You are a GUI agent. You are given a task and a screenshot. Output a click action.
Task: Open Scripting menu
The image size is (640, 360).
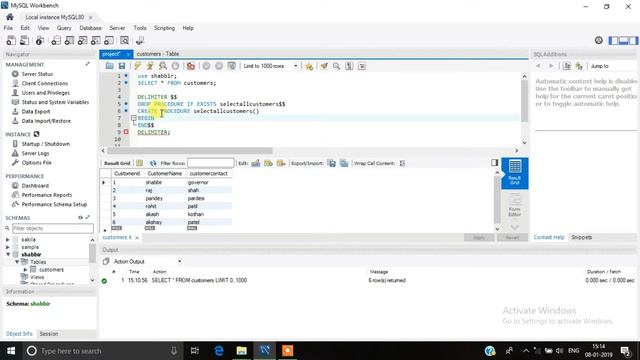(164, 28)
